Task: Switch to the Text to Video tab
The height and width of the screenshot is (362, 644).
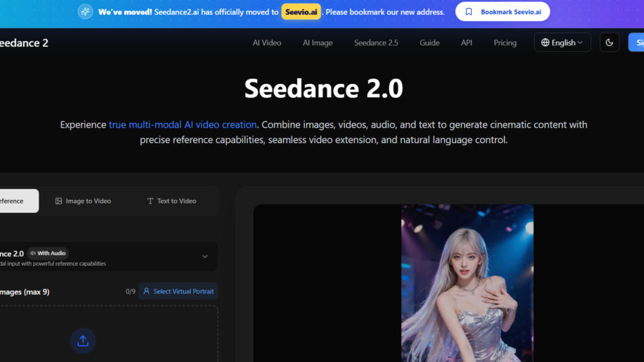Action: tap(172, 201)
